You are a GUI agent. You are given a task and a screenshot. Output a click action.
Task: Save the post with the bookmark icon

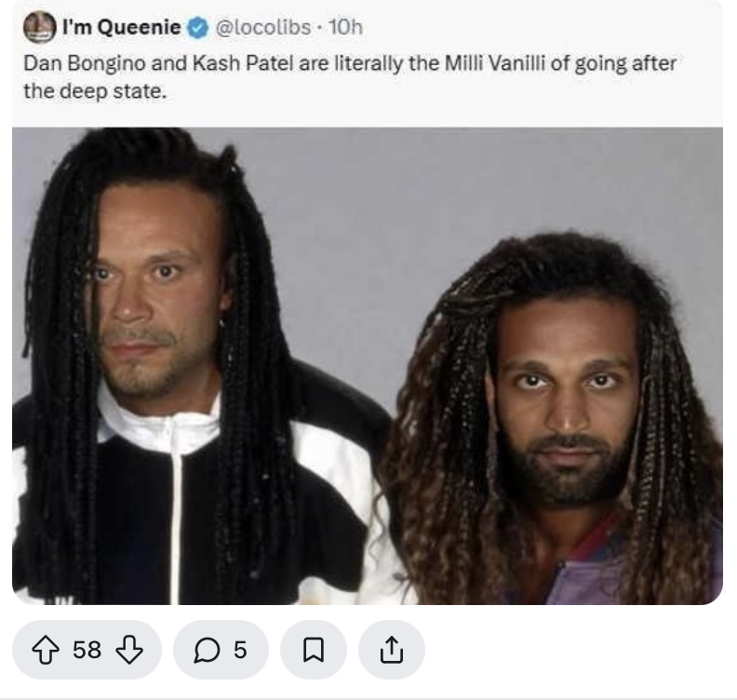[314, 650]
